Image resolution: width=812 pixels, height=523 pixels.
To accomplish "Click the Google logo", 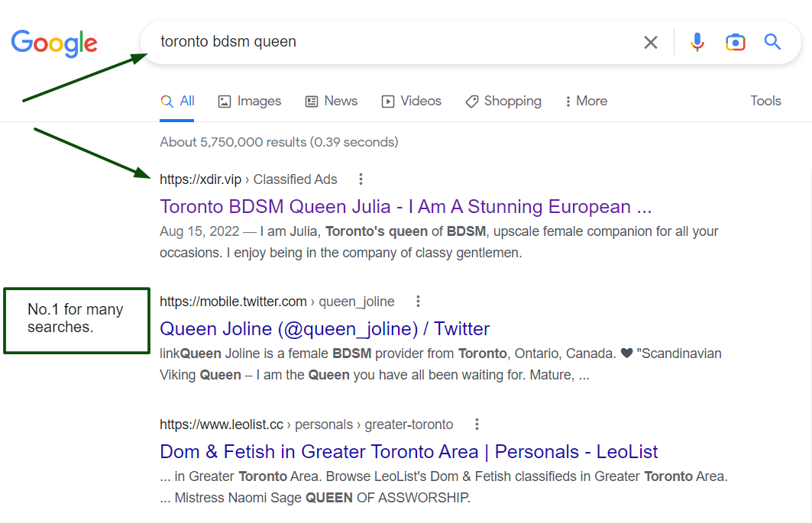I will [x=54, y=43].
